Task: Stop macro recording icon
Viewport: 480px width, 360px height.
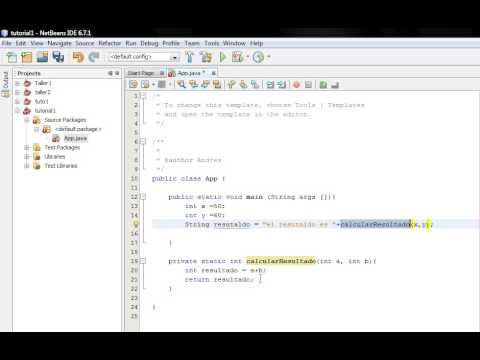Action: tap(308, 84)
